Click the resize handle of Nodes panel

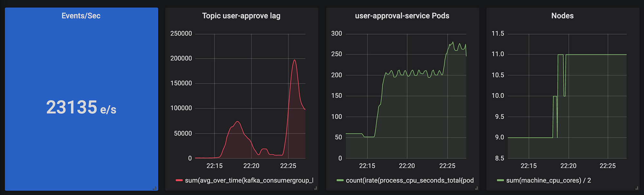click(x=636, y=188)
